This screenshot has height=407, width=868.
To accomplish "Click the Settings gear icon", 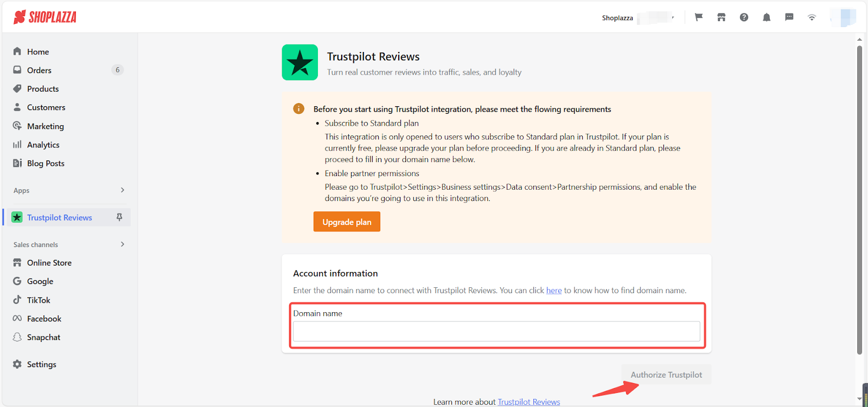I will [17, 364].
